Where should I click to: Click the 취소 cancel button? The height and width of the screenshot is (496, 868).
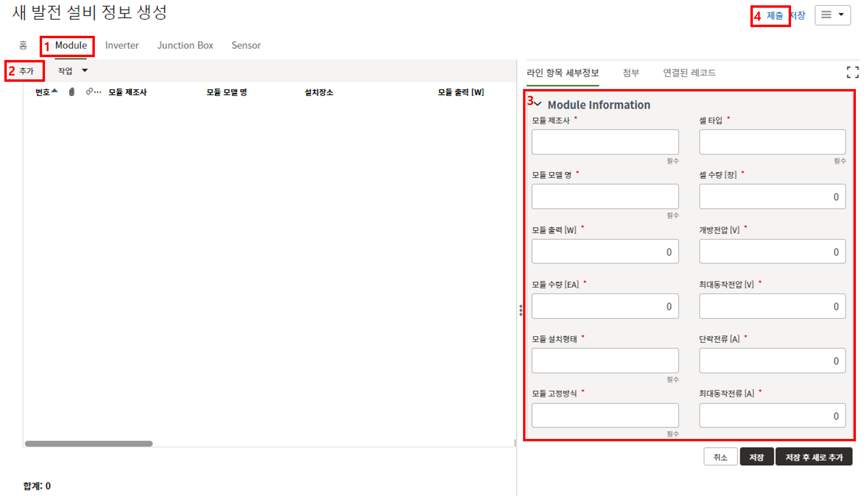720,457
